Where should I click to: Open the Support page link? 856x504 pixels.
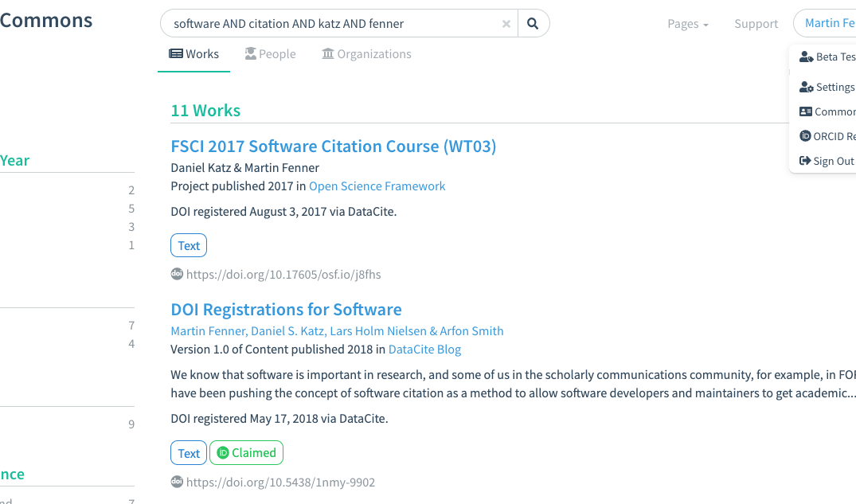coord(756,24)
